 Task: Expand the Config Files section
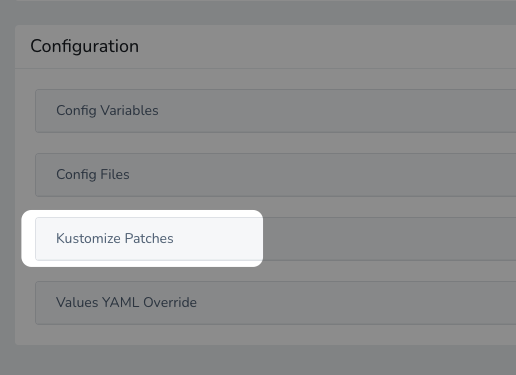[x=276, y=175]
